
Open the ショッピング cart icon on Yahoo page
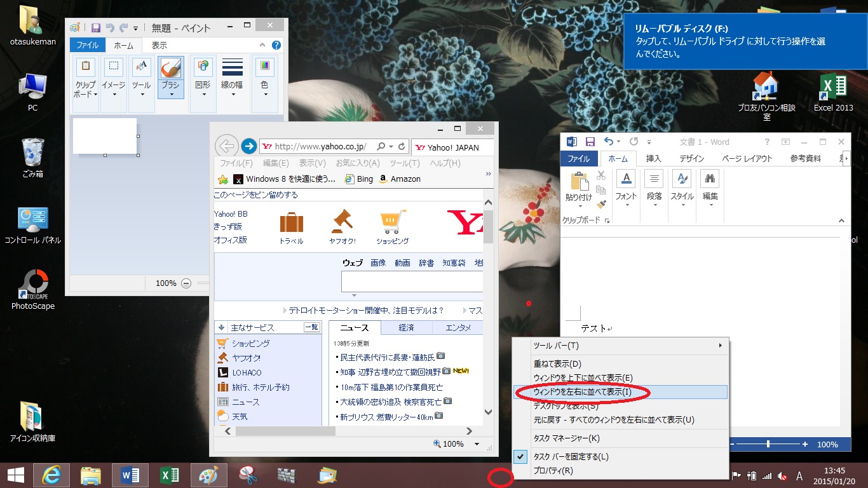[392, 222]
